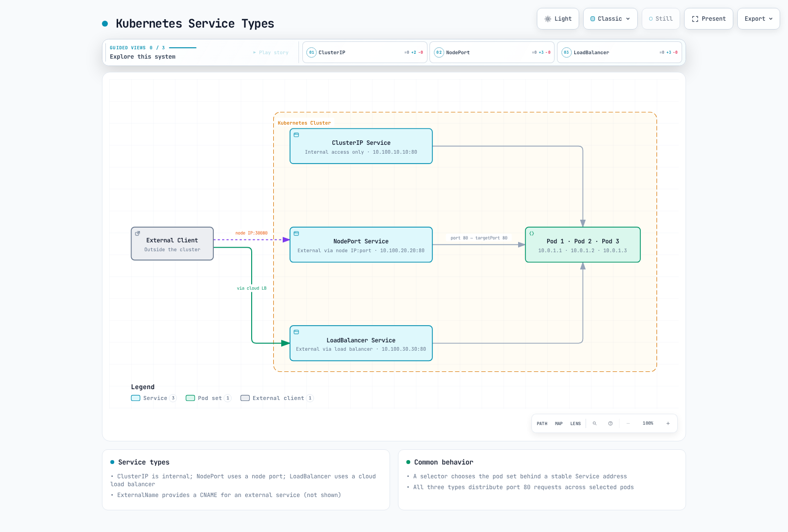
Task: Click the ExternalName CNAME bullet text
Action: [229, 495]
